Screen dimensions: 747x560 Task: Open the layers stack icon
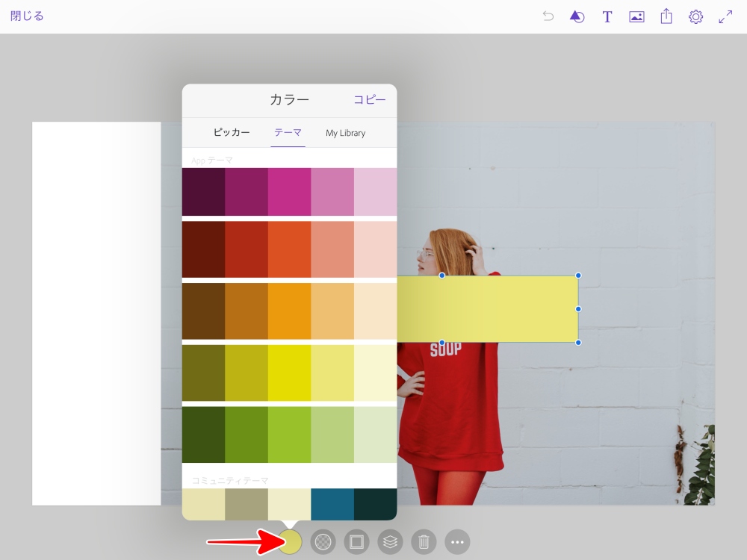point(390,542)
